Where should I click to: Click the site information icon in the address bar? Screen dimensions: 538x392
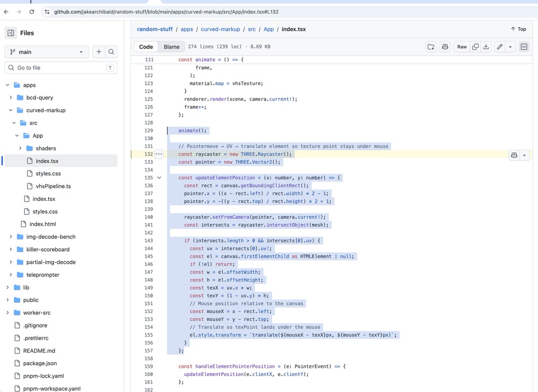(47, 12)
